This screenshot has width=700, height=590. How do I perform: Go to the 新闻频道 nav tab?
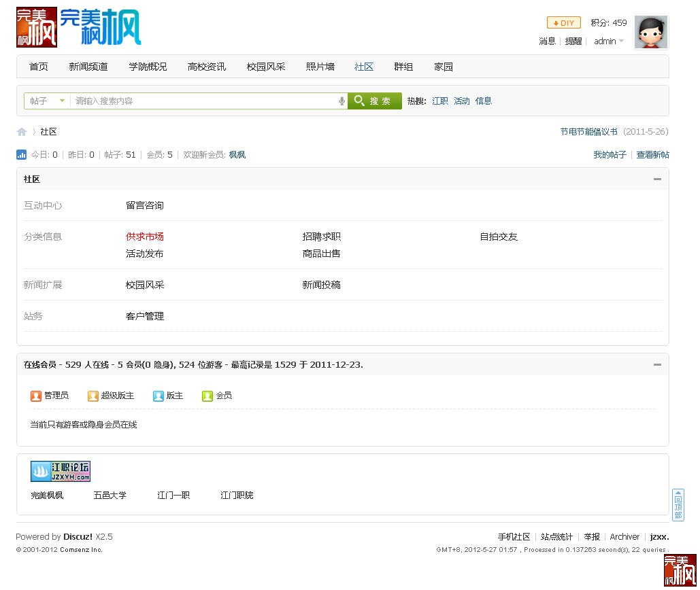(88, 67)
